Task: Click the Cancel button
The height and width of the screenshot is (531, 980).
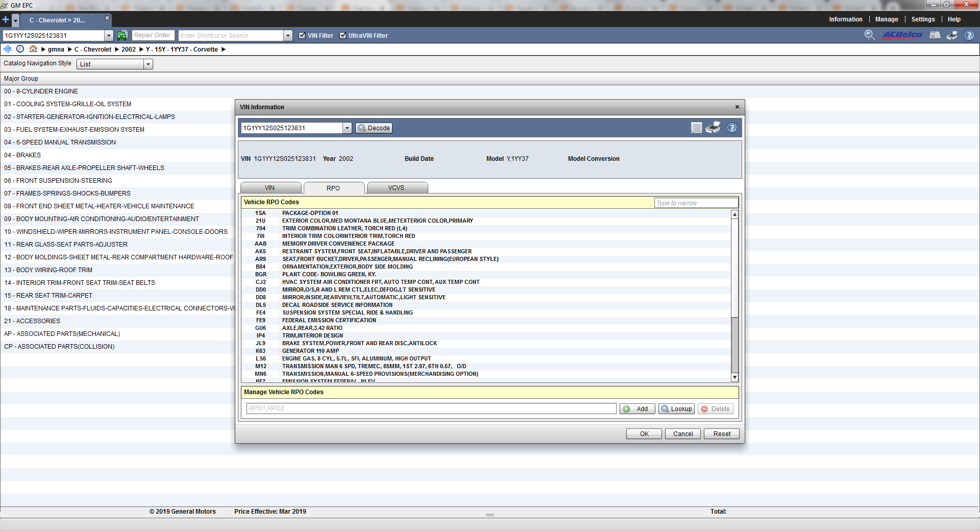Action: (683, 433)
